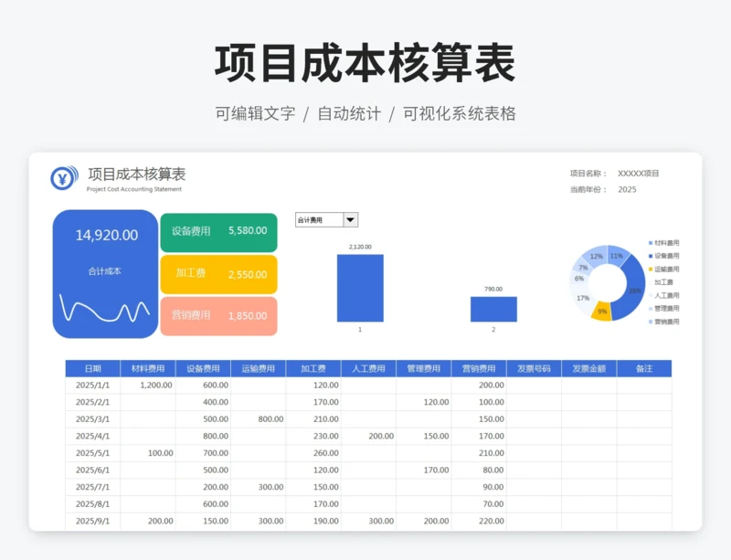Image resolution: width=731 pixels, height=560 pixels.
Task: Click the 发票号码 column header
Action: pos(534,368)
